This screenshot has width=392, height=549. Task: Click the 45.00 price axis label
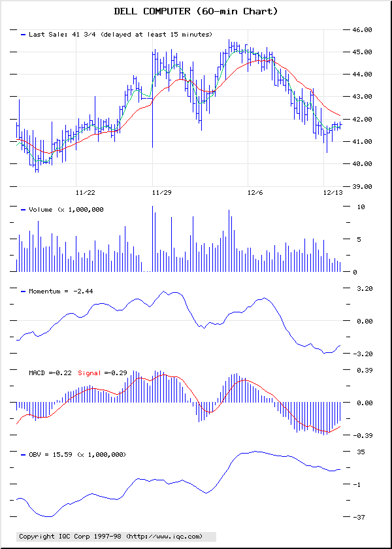362,52
